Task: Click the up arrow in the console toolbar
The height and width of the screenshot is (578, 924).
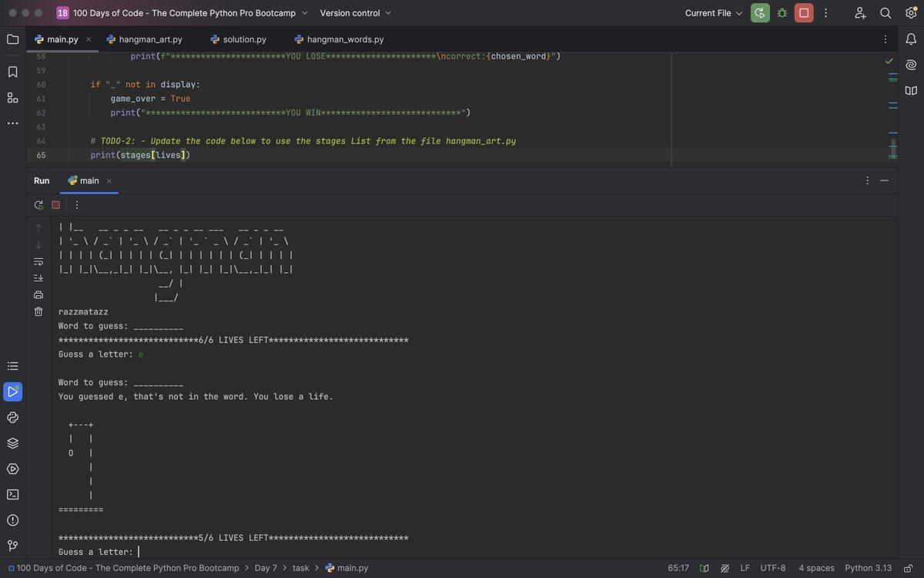Action: point(38,228)
